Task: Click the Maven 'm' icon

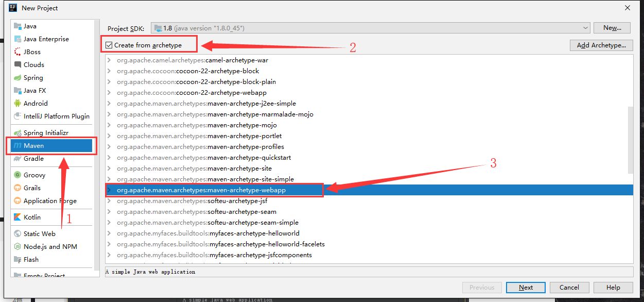Action: pos(18,146)
